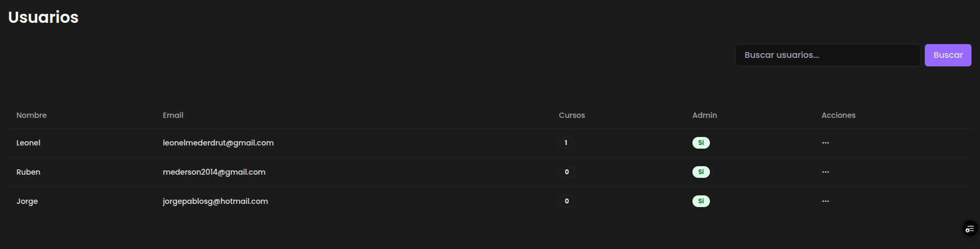This screenshot has height=249, width=980.
Task: Open actions menu for Ruben
Action: [x=825, y=172]
